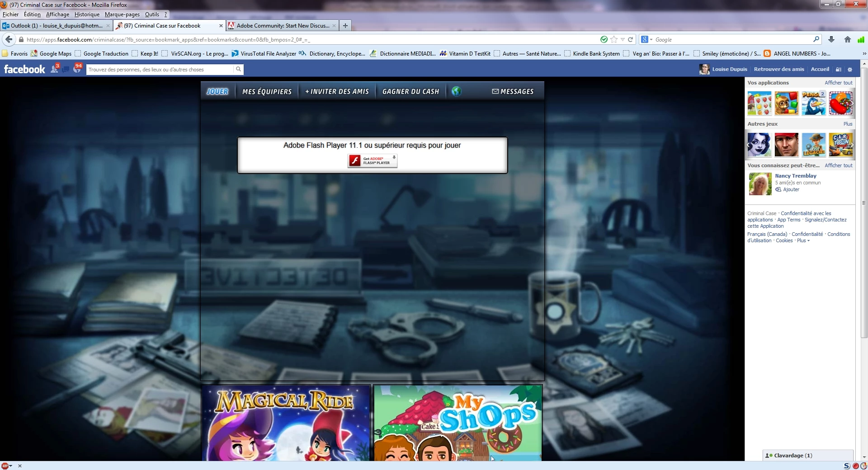Screen dimensions: 868x470
Task: Open the Outils menu
Action: 152,14
